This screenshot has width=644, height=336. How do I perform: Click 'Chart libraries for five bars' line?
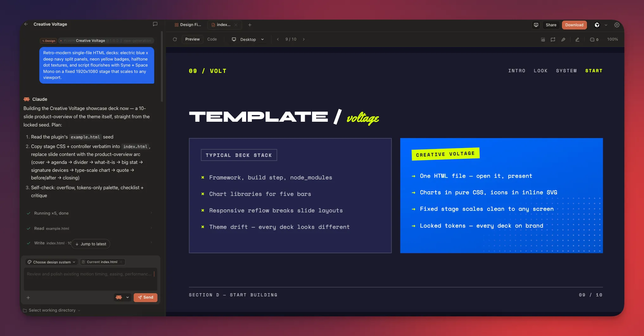coord(260,194)
